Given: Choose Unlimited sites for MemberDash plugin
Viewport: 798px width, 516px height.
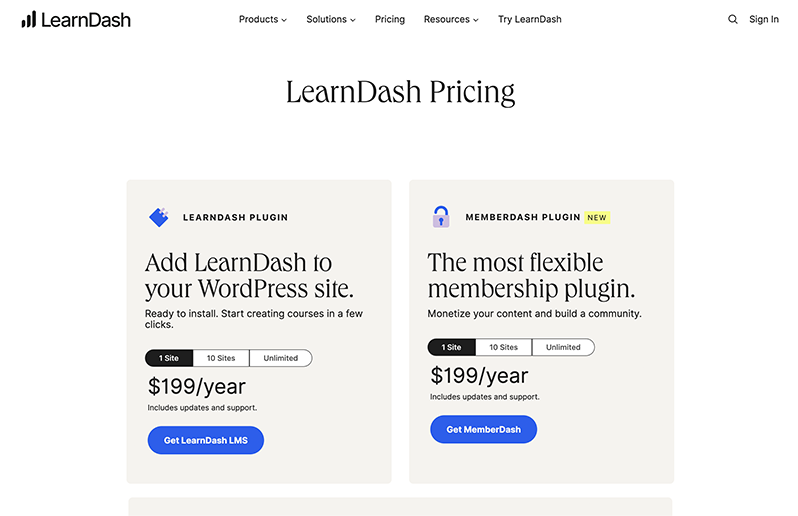Looking at the screenshot, I should [x=563, y=348].
